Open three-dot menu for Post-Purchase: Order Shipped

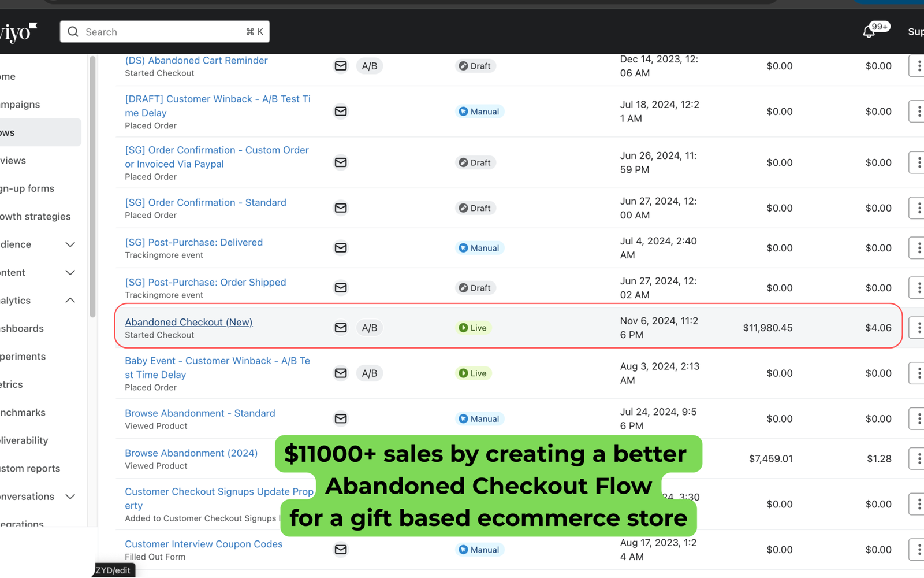click(x=918, y=288)
